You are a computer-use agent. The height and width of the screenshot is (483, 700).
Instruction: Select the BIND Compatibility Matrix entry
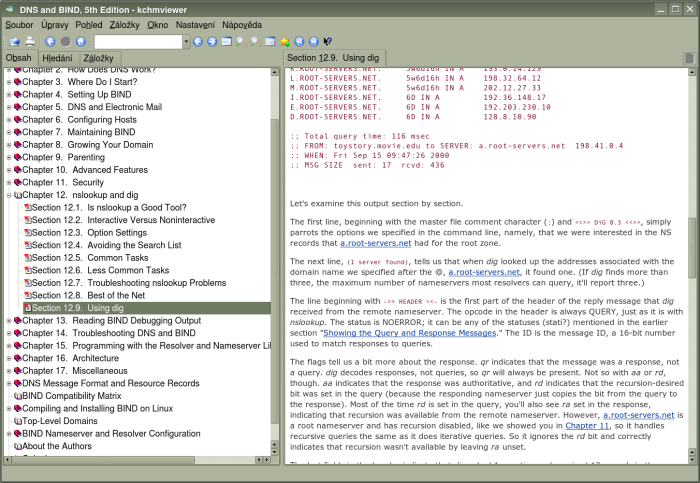(x=72, y=395)
